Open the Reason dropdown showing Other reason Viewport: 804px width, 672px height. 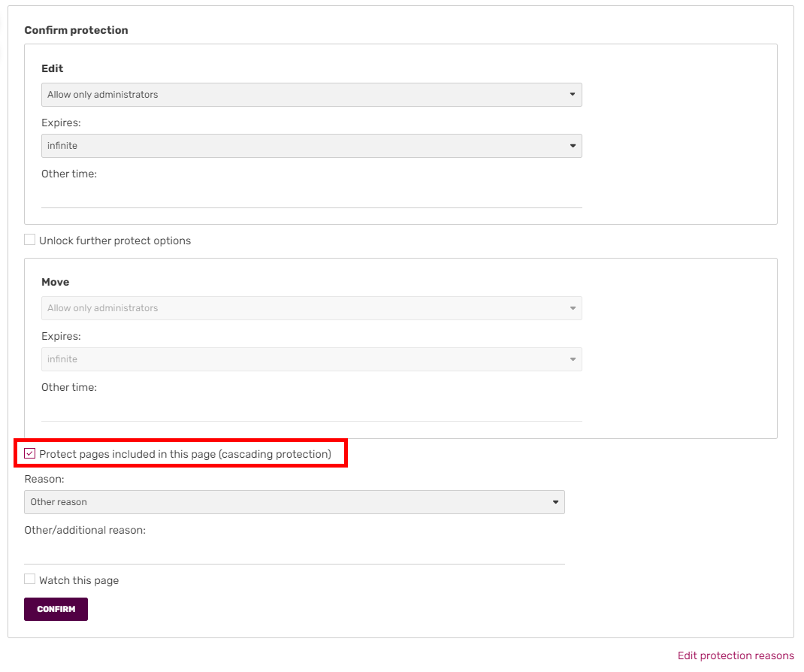tap(294, 502)
